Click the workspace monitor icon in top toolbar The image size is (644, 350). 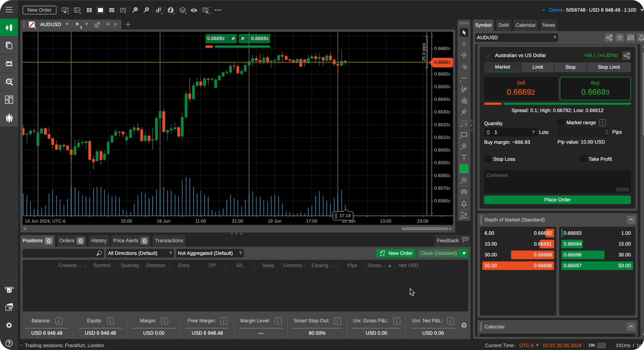65,10
